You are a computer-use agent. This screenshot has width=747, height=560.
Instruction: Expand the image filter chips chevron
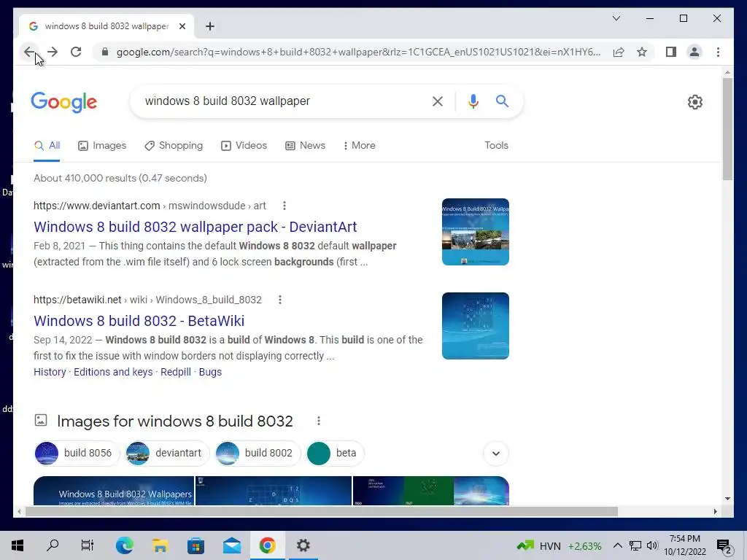[x=495, y=454]
